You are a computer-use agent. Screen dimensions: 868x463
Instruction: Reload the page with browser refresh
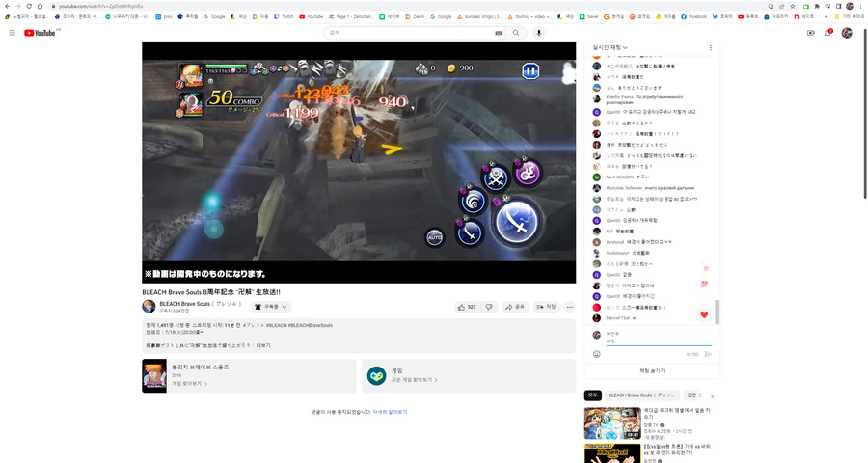[x=29, y=6]
